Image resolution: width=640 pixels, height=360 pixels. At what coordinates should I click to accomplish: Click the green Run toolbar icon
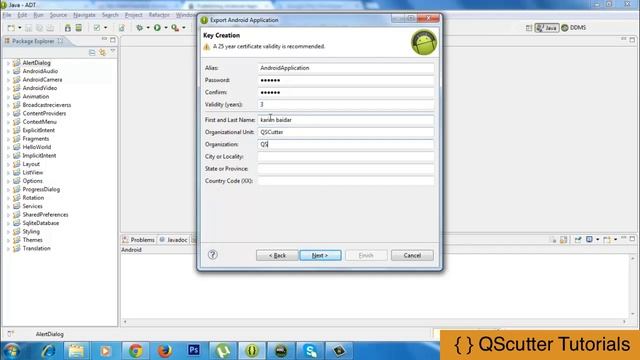click(x=157, y=28)
